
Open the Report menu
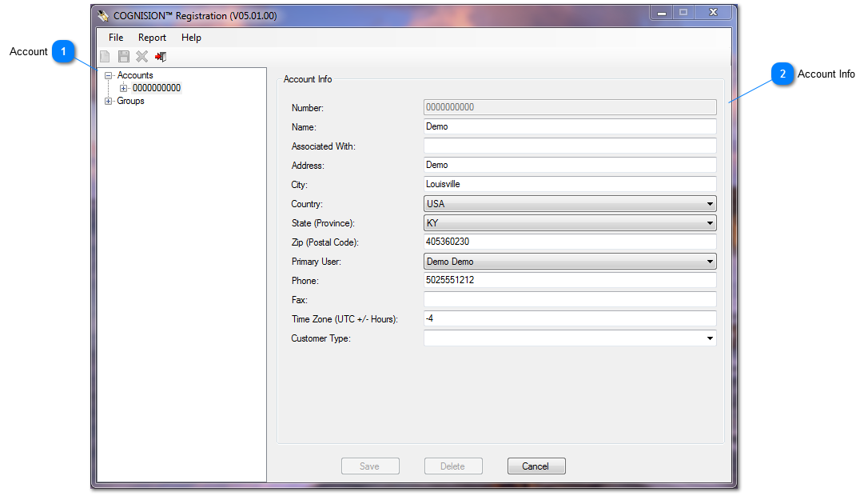pyautogui.click(x=152, y=38)
